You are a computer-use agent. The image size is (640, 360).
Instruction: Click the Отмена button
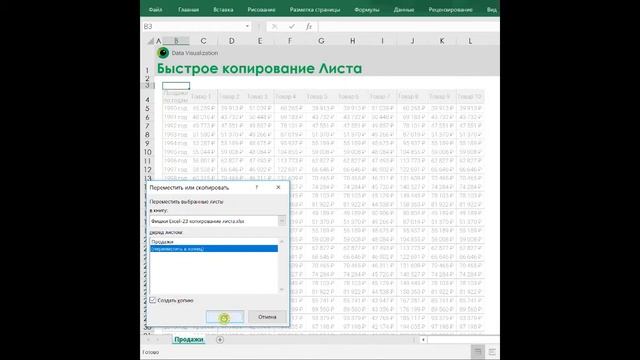(x=267, y=317)
